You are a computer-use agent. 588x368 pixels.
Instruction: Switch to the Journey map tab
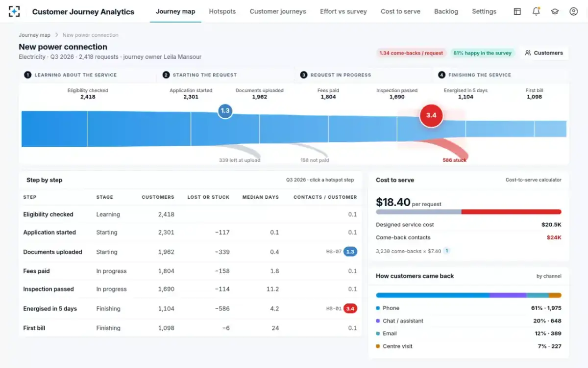coord(175,11)
